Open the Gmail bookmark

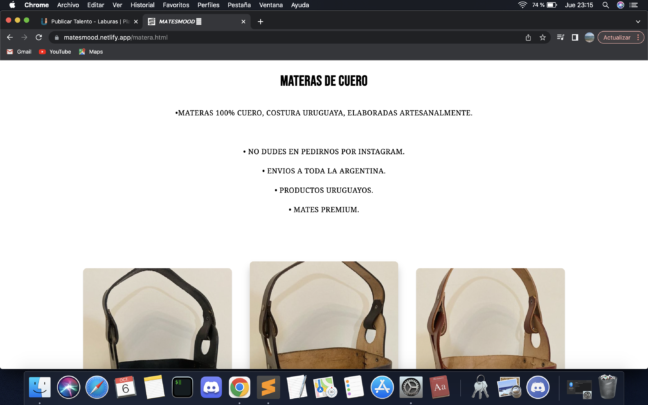click(x=19, y=51)
